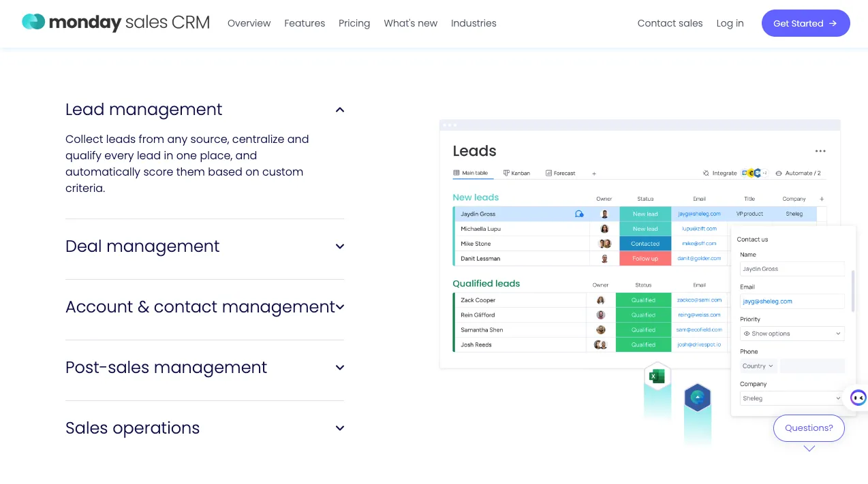Image resolution: width=868 pixels, height=484 pixels.
Task: Click the red Follow up status cell
Action: [x=645, y=259]
